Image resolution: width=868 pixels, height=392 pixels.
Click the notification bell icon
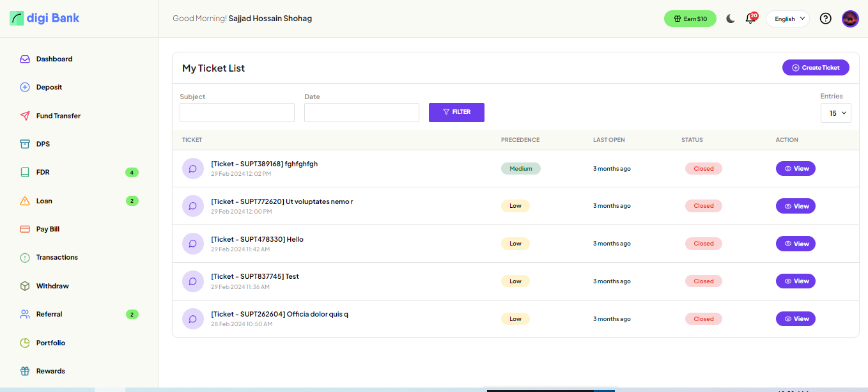(x=750, y=19)
